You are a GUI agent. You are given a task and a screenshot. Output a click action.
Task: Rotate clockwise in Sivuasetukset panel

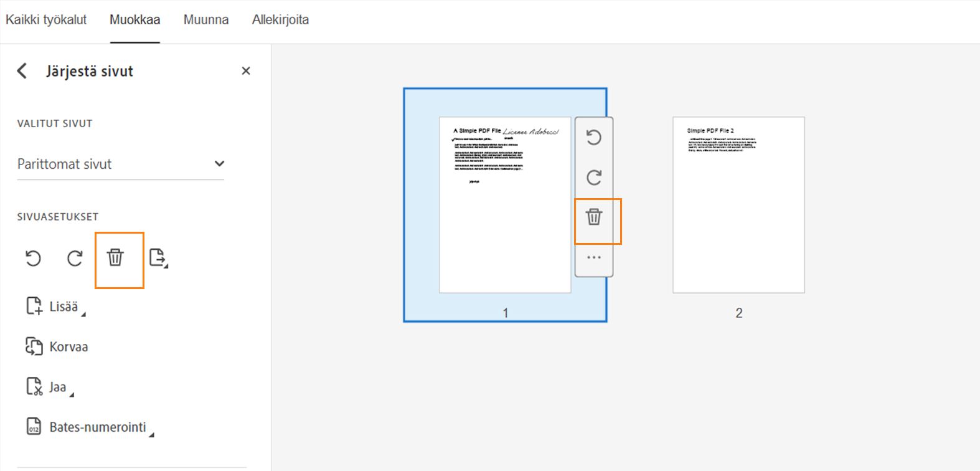[75, 258]
